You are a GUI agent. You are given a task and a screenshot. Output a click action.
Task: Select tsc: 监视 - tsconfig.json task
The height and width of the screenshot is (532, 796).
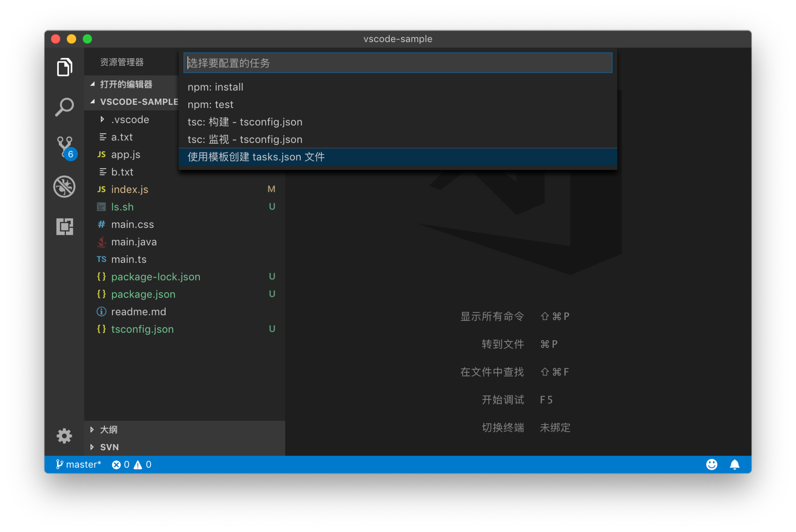coord(245,139)
